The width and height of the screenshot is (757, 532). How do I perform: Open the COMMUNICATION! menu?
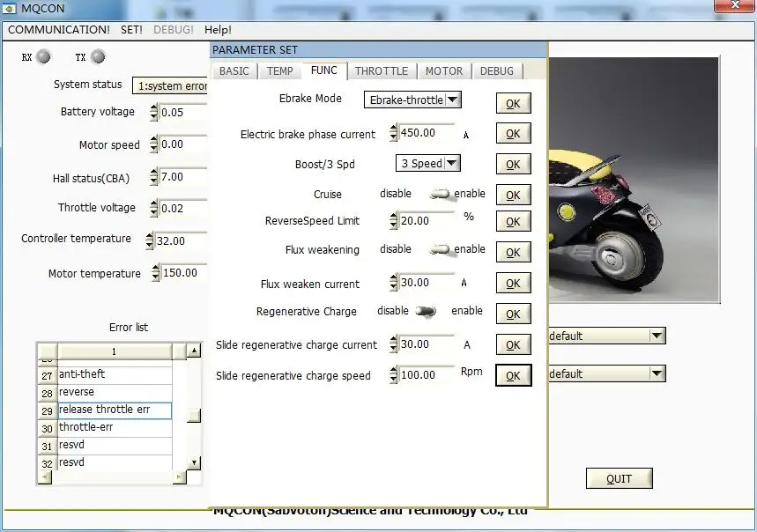click(x=59, y=29)
